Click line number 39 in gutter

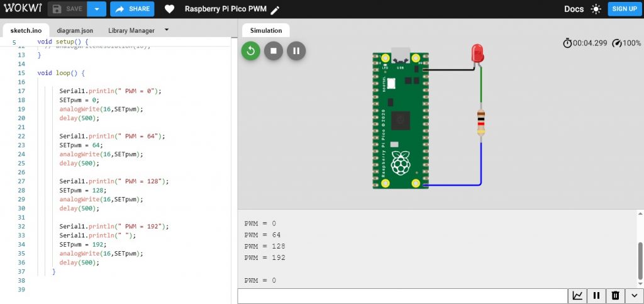[x=21, y=290]
